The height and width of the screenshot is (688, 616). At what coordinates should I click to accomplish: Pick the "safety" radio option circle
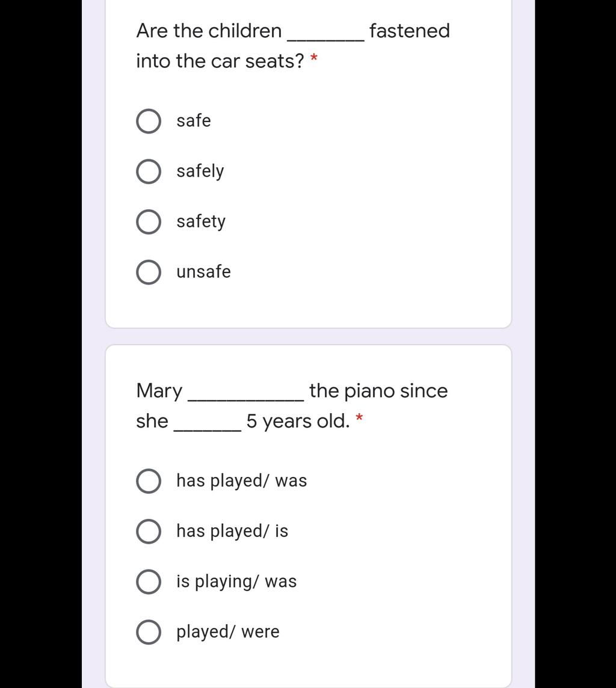click(149, 222)
